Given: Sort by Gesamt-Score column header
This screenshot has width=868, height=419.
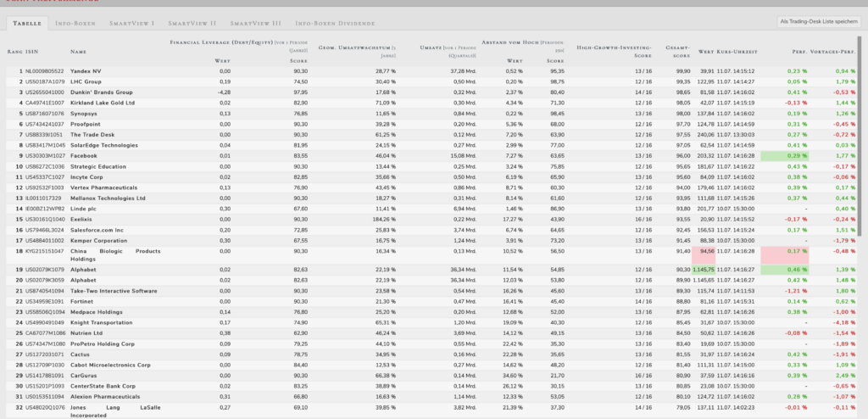Looking at the screenshot, I should 677,51.
